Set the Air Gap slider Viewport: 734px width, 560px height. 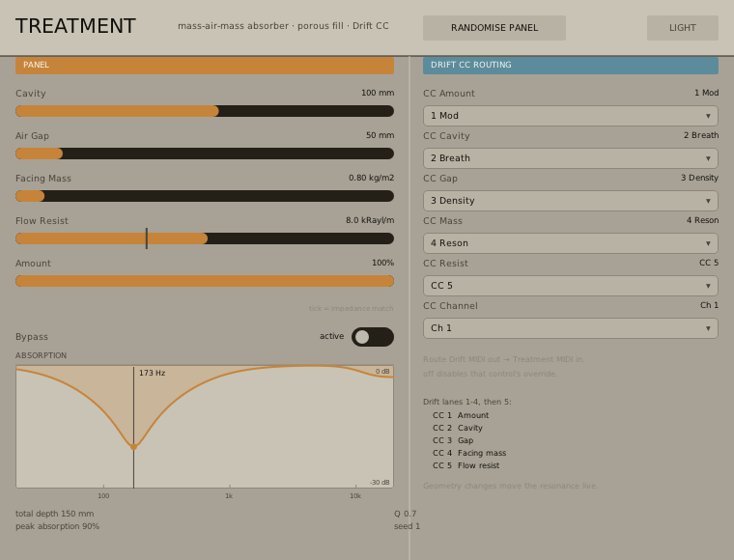click(205, 154)
